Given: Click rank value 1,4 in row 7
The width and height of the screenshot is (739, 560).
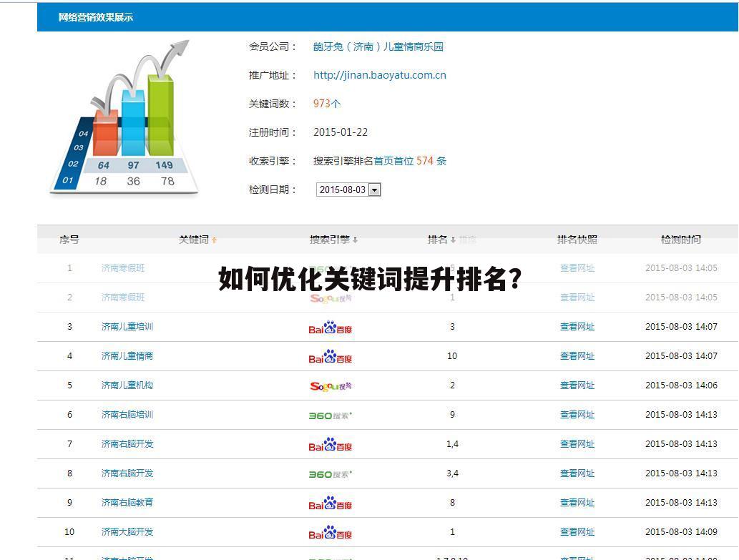Looking at the screenshot, I should tap(452, 443).
